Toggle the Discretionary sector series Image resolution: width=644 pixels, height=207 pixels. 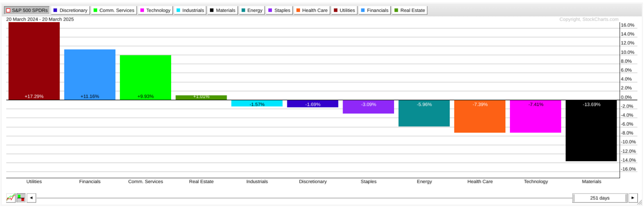pyautogui.click(x=70, y=10)
